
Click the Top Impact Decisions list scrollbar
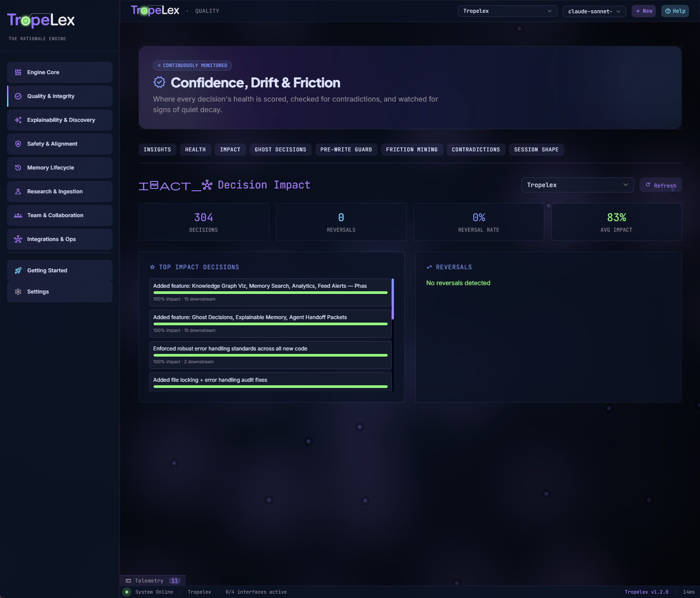pyautogui.click(x=393, y=299)
